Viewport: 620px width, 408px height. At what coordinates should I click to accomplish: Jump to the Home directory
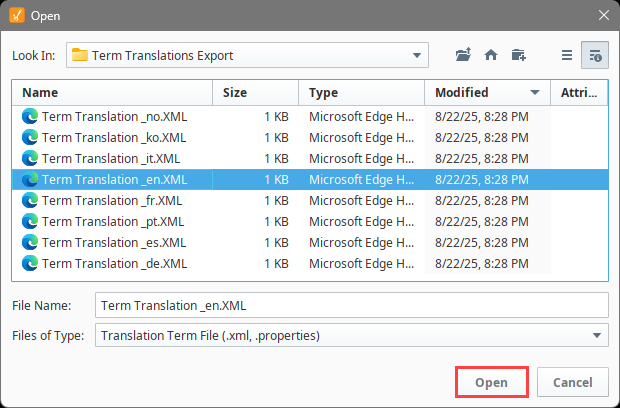491,55
